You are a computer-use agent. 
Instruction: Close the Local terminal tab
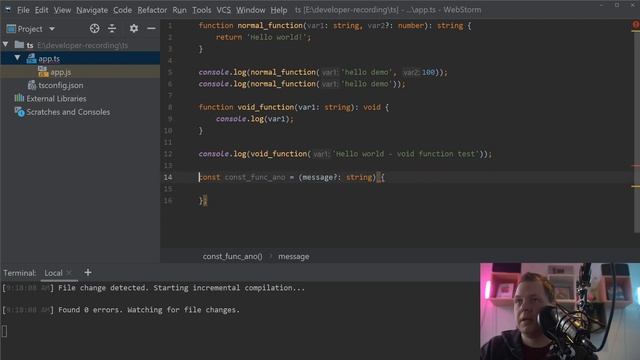coord(69,273)
